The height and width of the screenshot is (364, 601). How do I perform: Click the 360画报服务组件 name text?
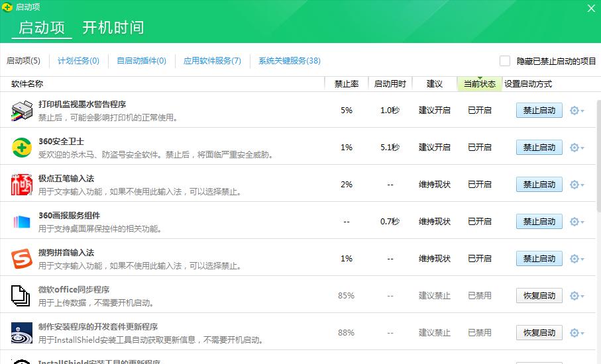tap(70, 216)
